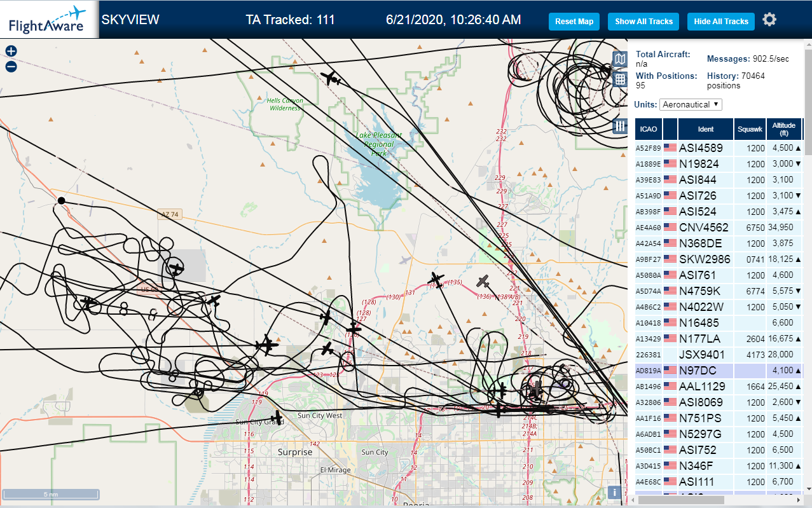Sort table by Squawk column
Viewport: 812px width, 508px height.
pos(750,129)
